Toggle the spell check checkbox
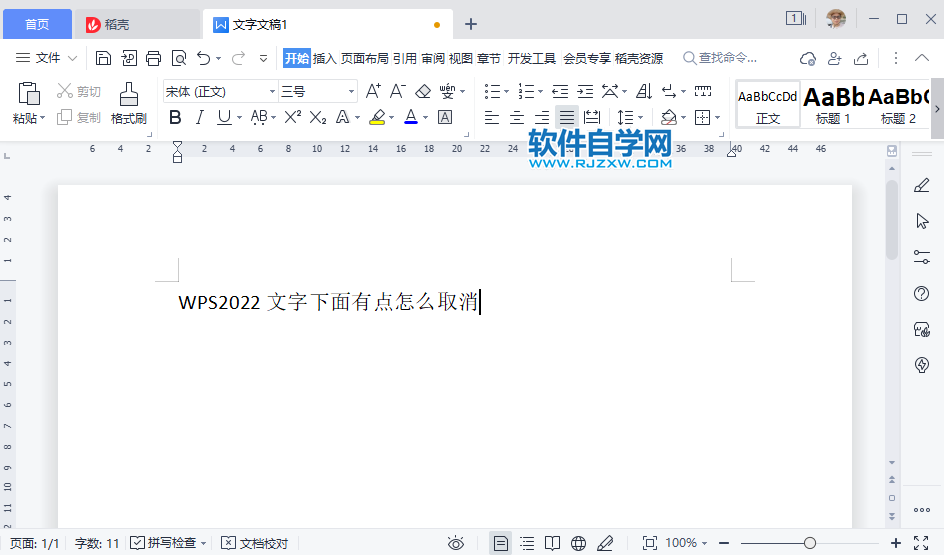The height and width of the screenshot is (555, 944). coord(137,543)
